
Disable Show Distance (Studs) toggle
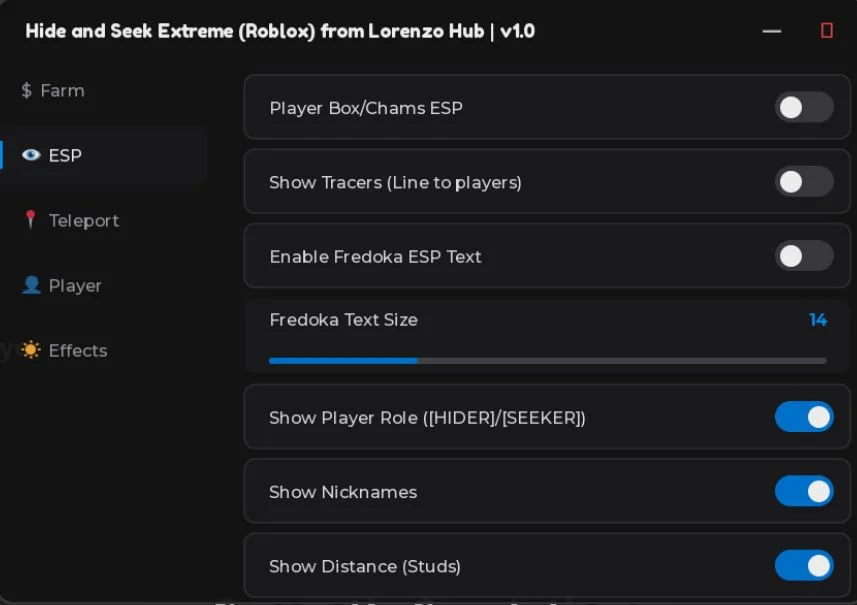[804, 566]
